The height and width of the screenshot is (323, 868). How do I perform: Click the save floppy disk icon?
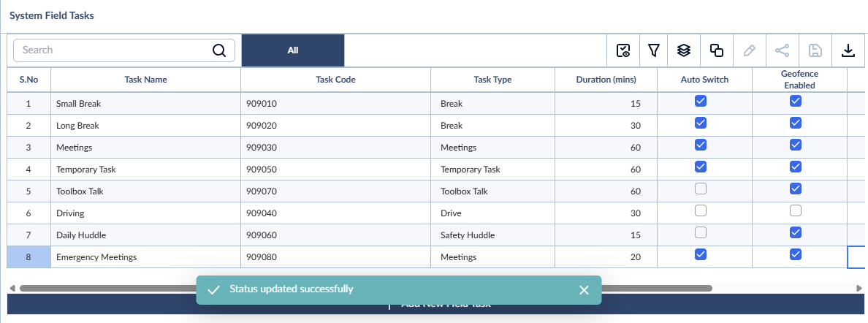(x=815, y=50)
